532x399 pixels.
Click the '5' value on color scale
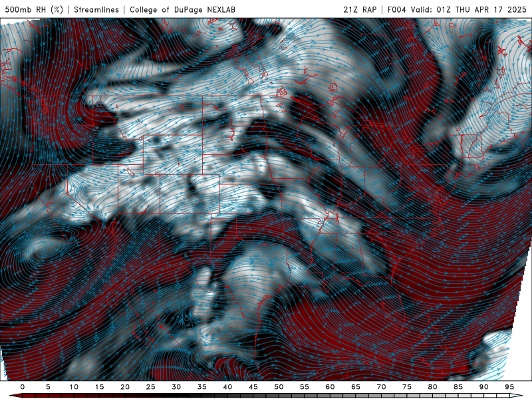(48, 387)
